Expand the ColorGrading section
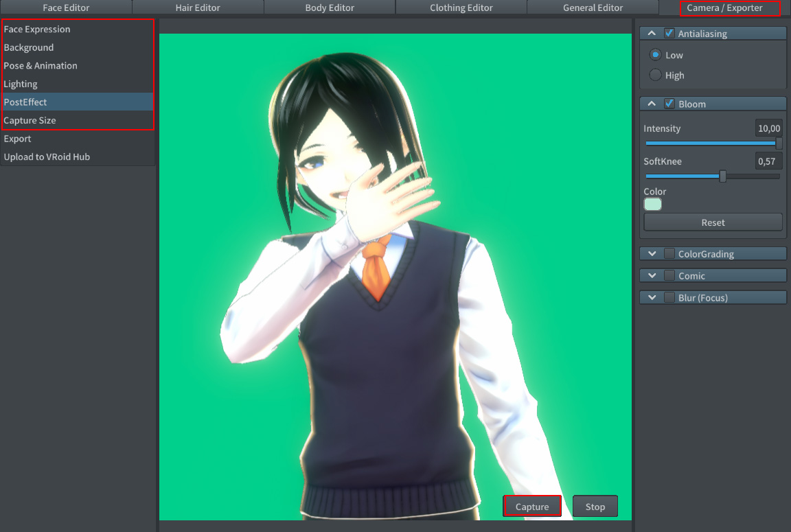 click(651, 253)
